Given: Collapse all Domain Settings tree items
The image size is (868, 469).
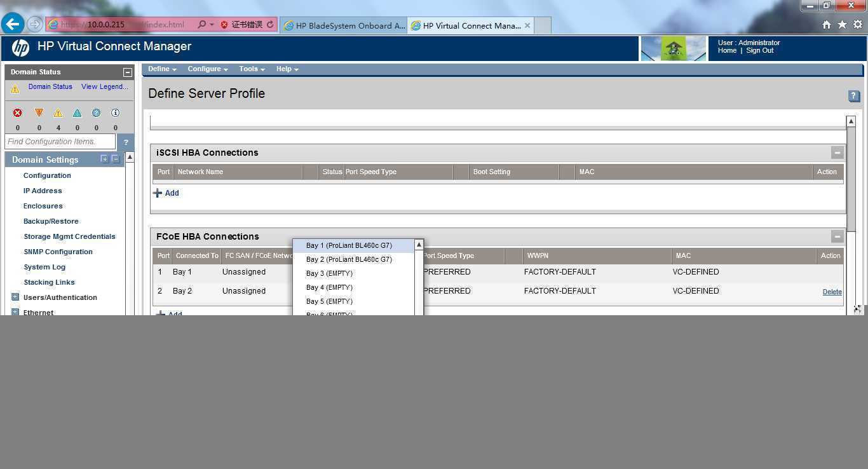Looking at the screenshot, I should [115, 159].
